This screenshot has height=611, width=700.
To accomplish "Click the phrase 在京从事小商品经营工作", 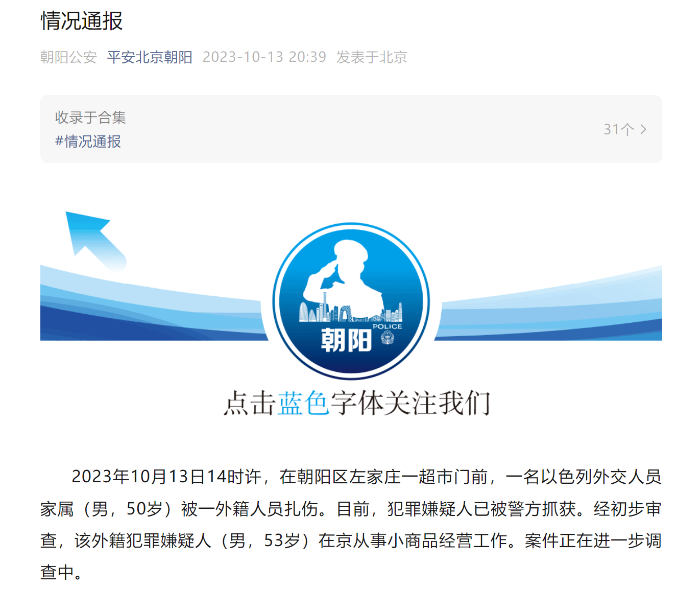I will (413, 540).
